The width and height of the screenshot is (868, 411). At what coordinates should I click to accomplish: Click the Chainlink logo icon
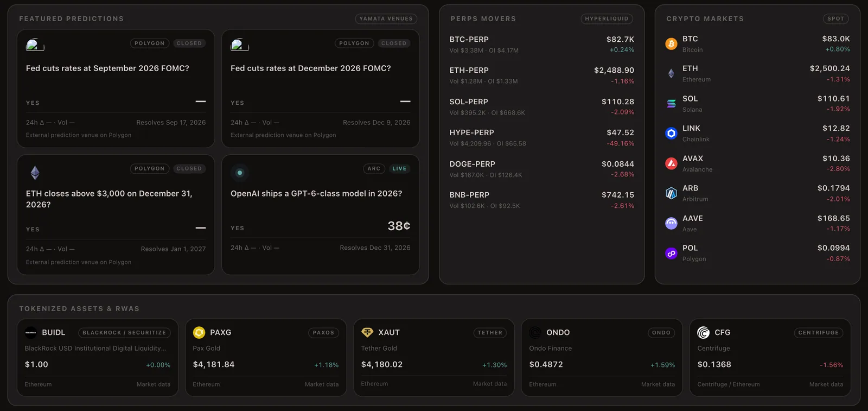pos(671,133)
